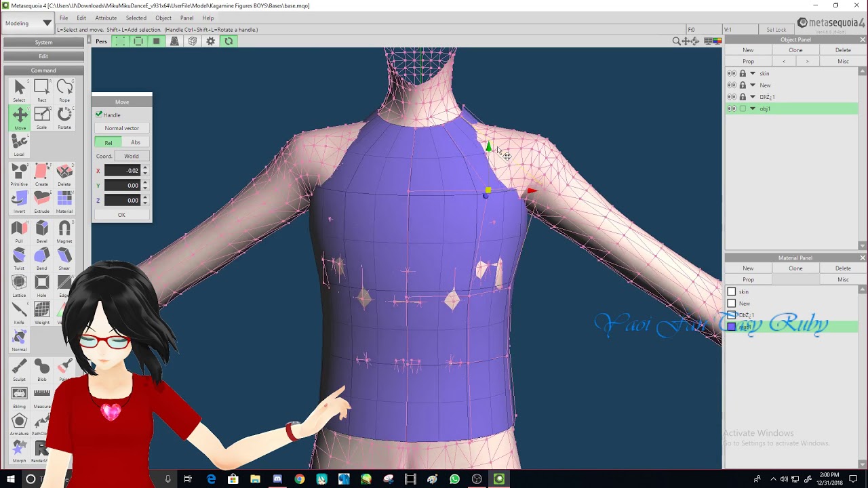868x488 pixels.
Task: Expand the System section header
Action: pos(43,42)
